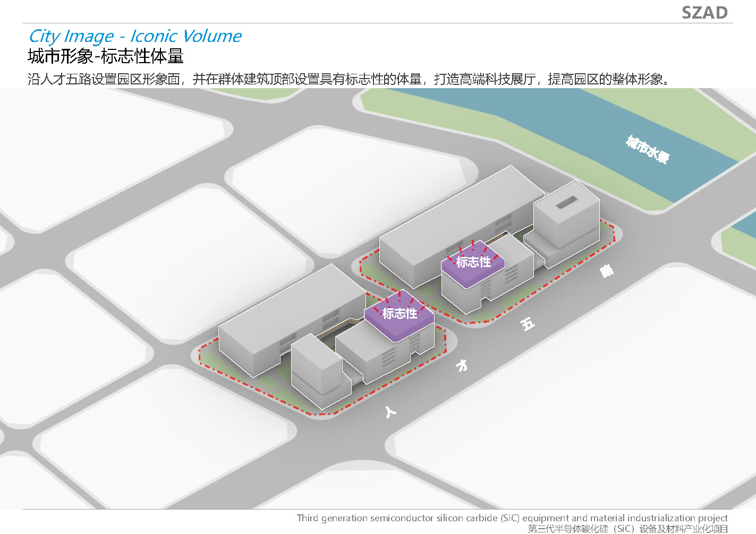
Task: Click the English footer 'Third generation semiconductor' line
Action: pyautogui.click(x=512, y=518)
